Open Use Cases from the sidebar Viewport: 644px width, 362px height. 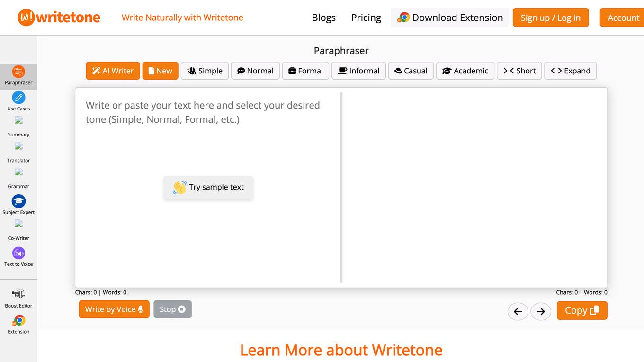click(18, 102)
